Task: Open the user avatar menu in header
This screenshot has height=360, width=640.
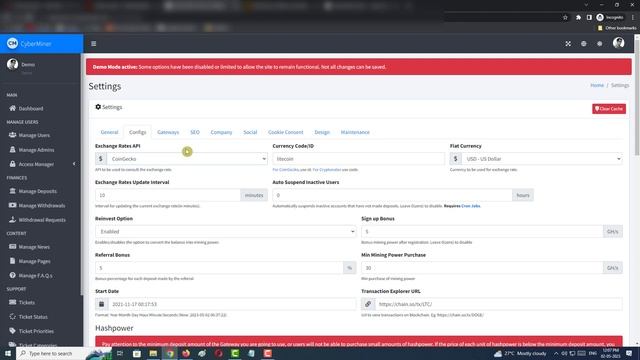Action: click(618, 43)
